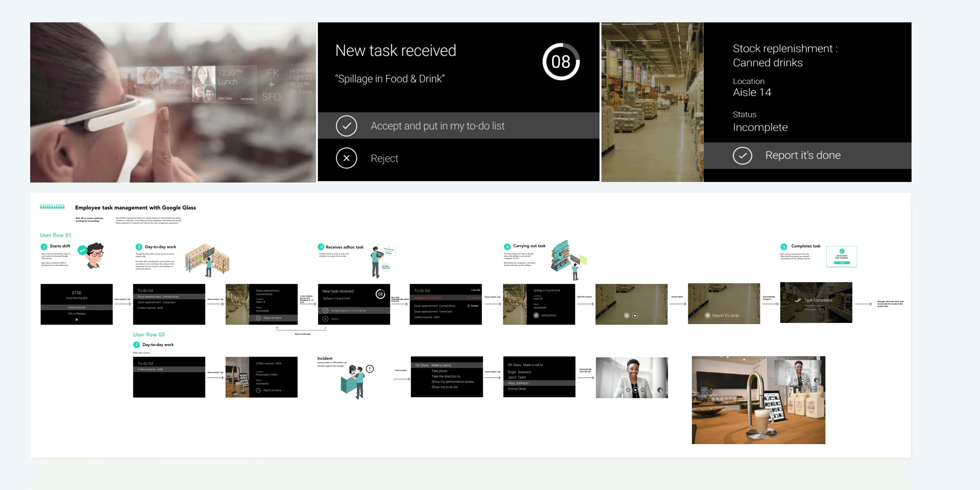The image size is (980, 490).
Task: Click the enlarged 08 countdown timer ring
Action: coord(561,62)
